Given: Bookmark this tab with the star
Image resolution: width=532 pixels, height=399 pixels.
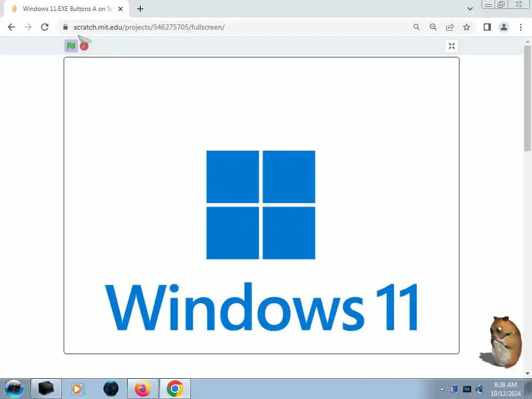Looking at the screenshot, I should click(x=467, y=27).
